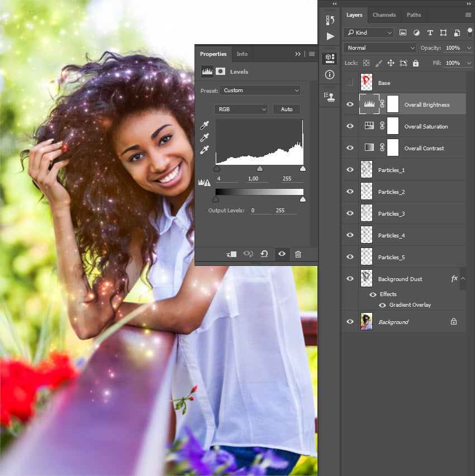Click the reset to adjustment defaults icon
Image resolution: width=475 pixels, height=476 pixels.
[x=264, y=254]
